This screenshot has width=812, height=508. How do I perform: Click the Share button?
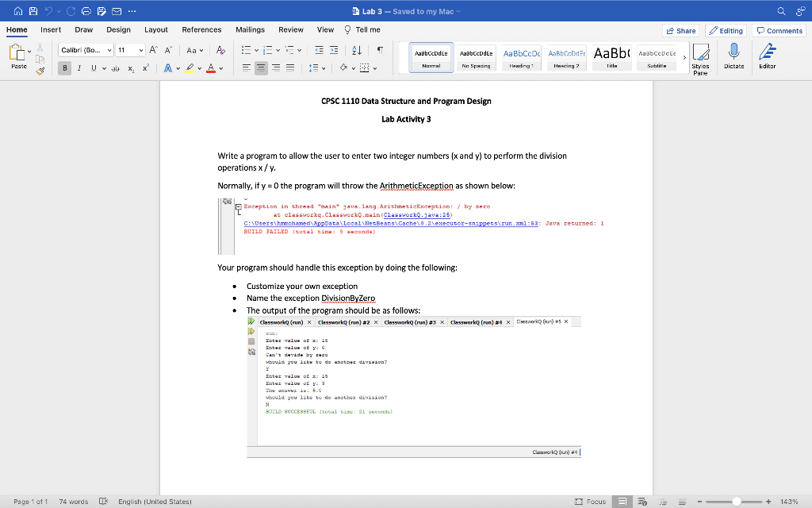pos(682,29)
